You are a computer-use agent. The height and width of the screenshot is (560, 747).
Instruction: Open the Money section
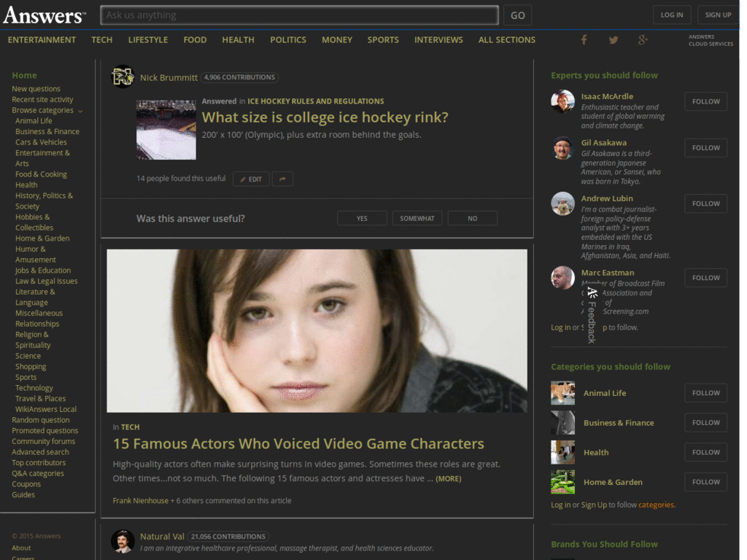337,40
